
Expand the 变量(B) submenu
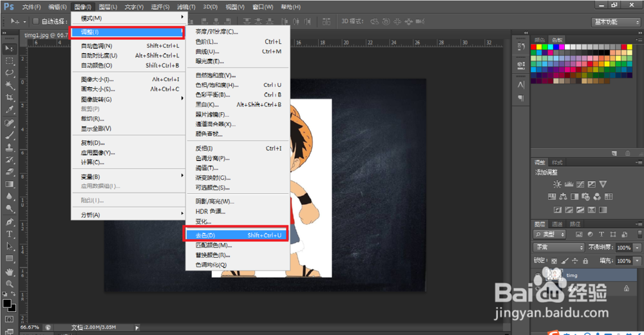click(129, 177)
